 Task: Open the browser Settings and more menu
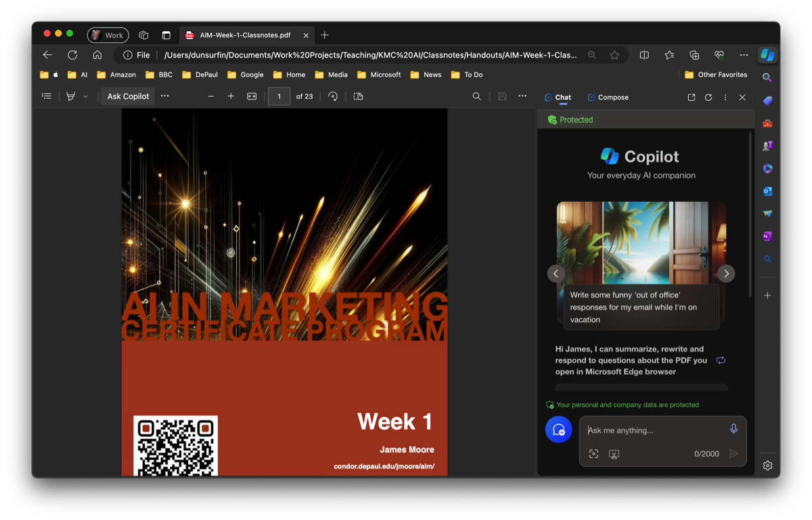click(x=744, y=55)
